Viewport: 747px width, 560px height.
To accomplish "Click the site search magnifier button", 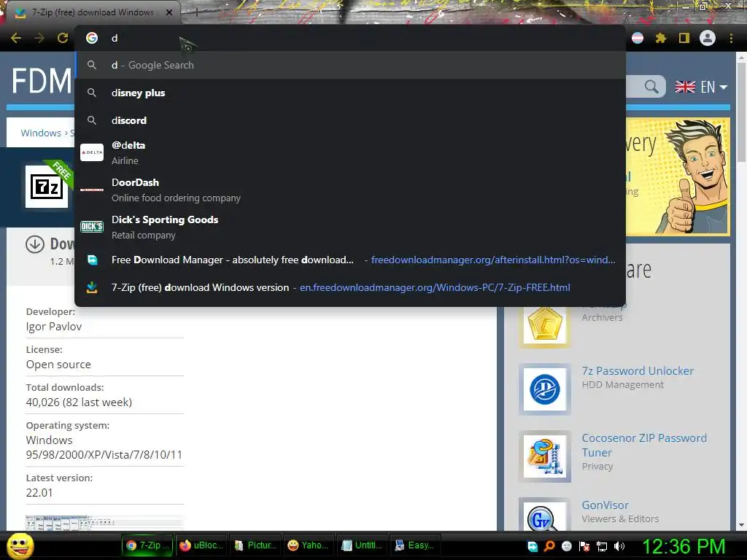I will 651,87.
